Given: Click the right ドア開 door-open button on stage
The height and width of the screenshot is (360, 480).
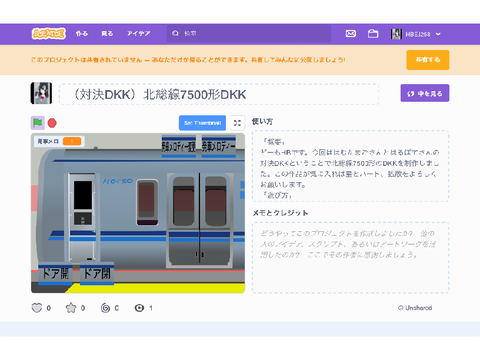Looking at the screenshot, I should [97, 274].
